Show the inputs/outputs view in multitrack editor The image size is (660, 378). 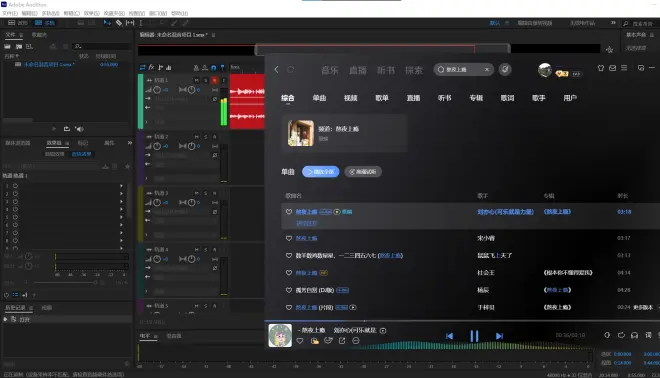coord(143,67)
